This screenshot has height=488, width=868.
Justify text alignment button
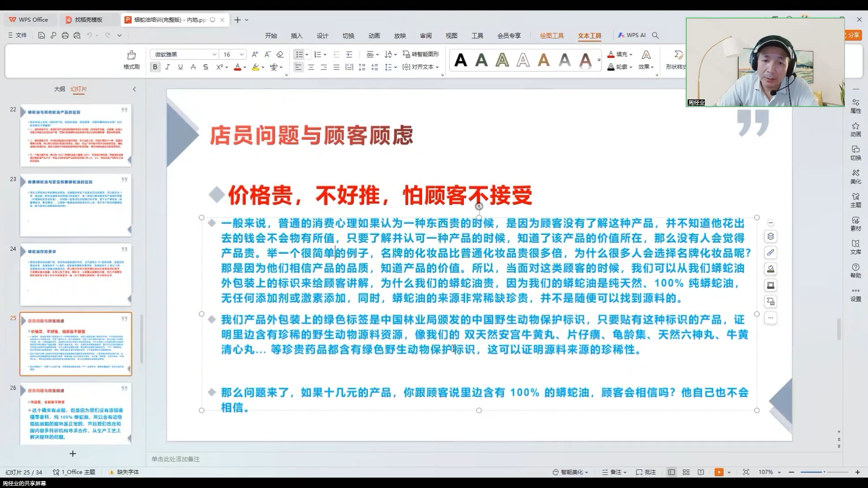tap(336, 67)
